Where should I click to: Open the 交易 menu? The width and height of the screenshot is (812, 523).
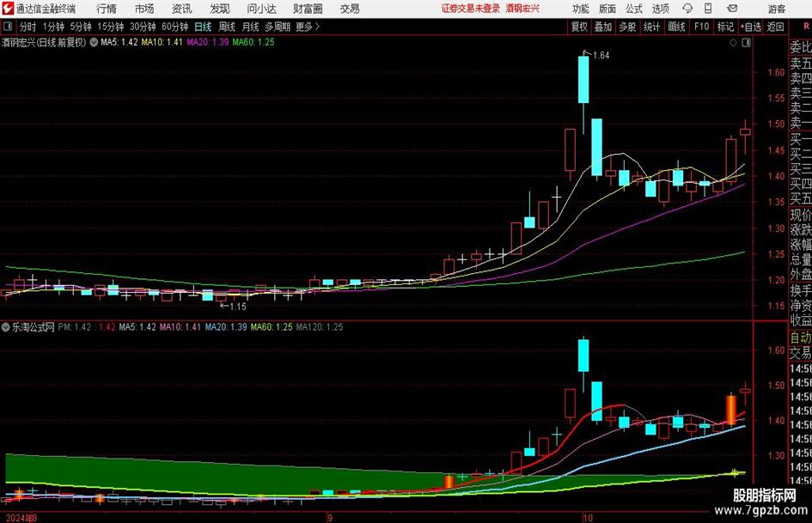[350, 9]
